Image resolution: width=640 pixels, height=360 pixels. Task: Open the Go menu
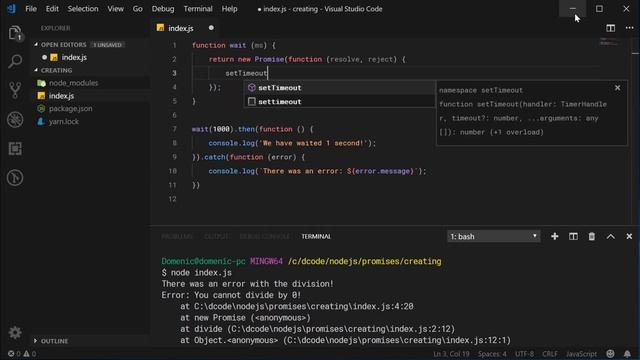pyautogui.click(x=138, y=9)
